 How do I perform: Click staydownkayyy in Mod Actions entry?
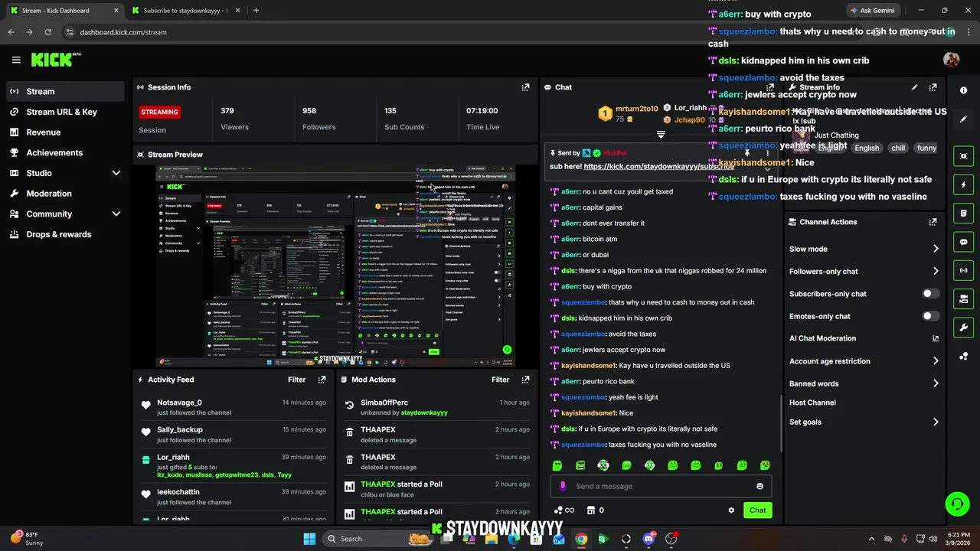424,412
